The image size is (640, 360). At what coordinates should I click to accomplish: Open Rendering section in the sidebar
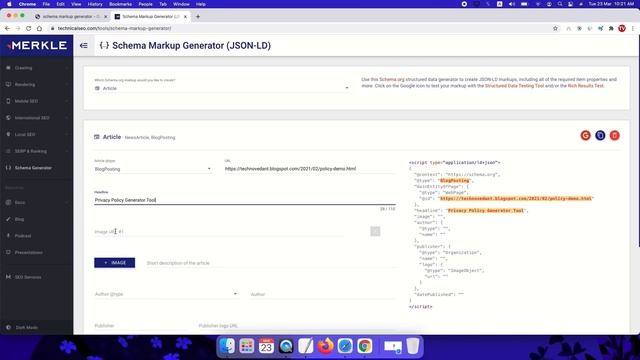(x=37, y=84)
